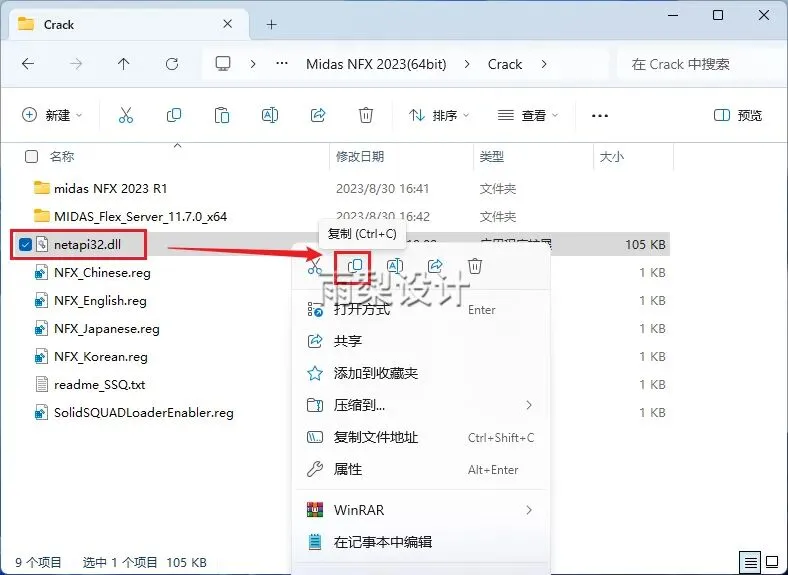
Task: Go up one folder level
Action: coord(124,64)
